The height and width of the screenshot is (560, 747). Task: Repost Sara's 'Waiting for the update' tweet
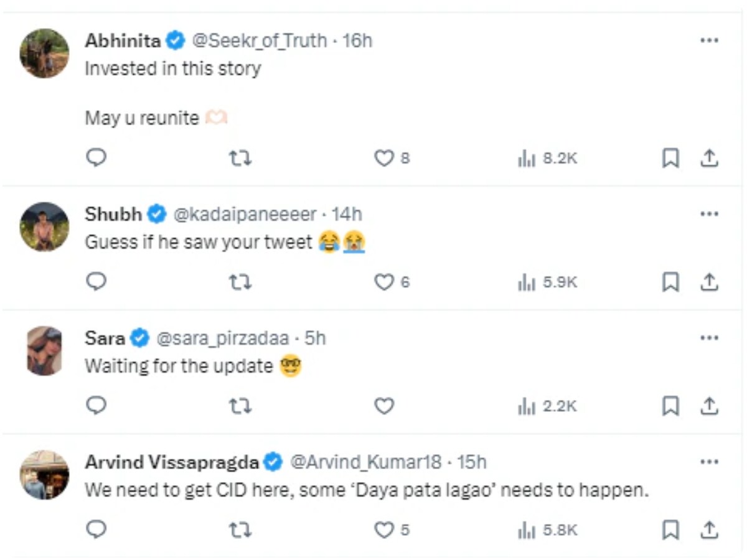click(x=240, y=406)
